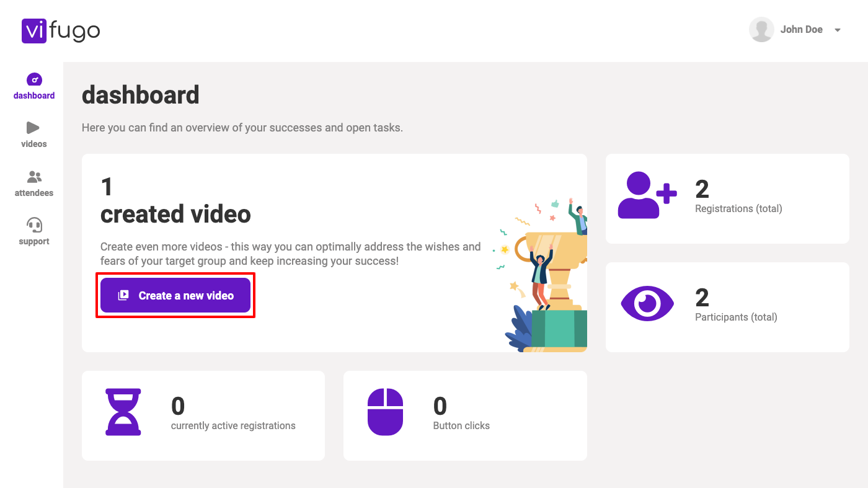The width and height of the screenshot is (868, 488).
Task: Expand the John Doe account dropdown arrow
Action: (x=838, y=30)
